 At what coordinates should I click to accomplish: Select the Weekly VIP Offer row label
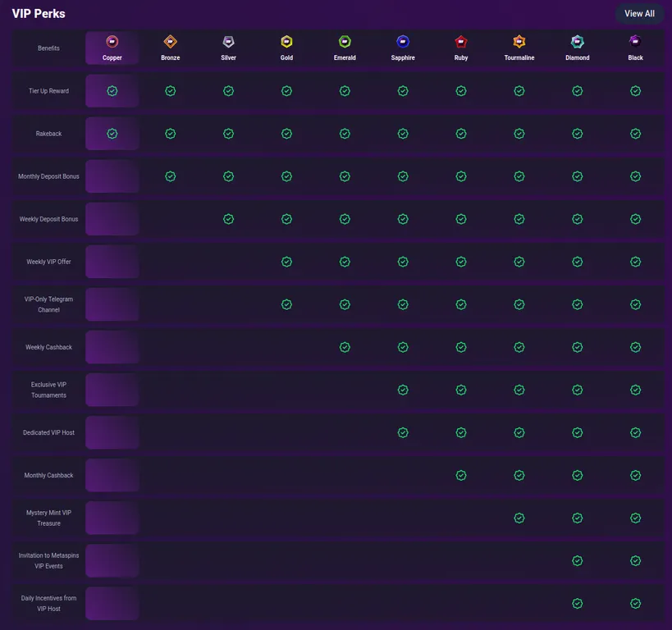click(49, 262)
